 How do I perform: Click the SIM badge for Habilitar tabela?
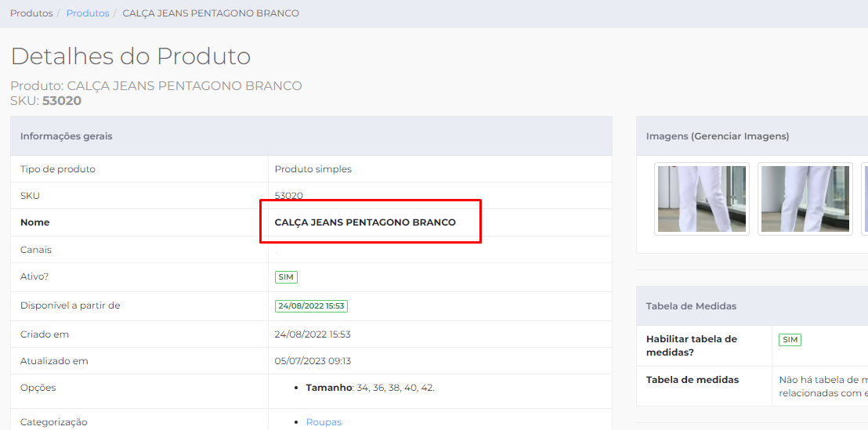tap(790, 340)
